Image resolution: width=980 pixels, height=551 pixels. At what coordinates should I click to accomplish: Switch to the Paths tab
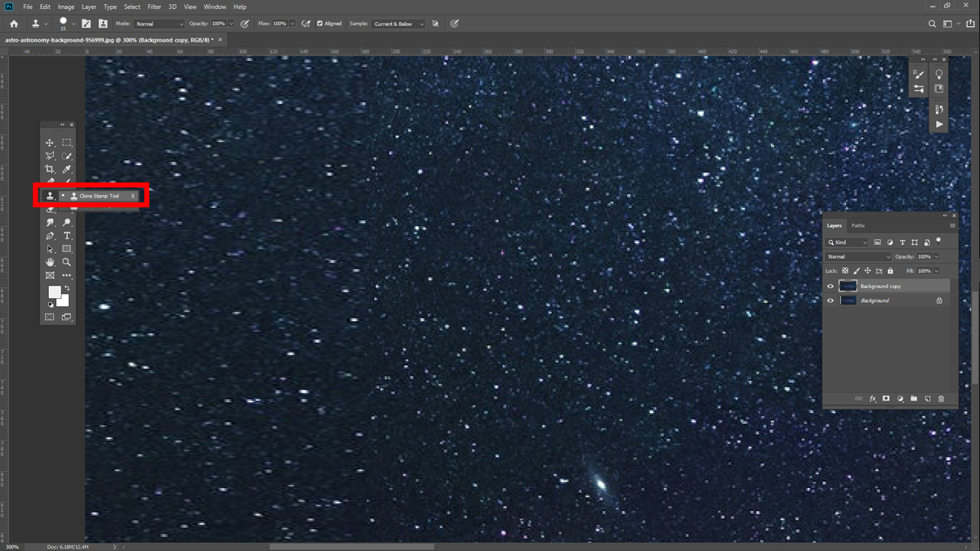coord(857,225)
